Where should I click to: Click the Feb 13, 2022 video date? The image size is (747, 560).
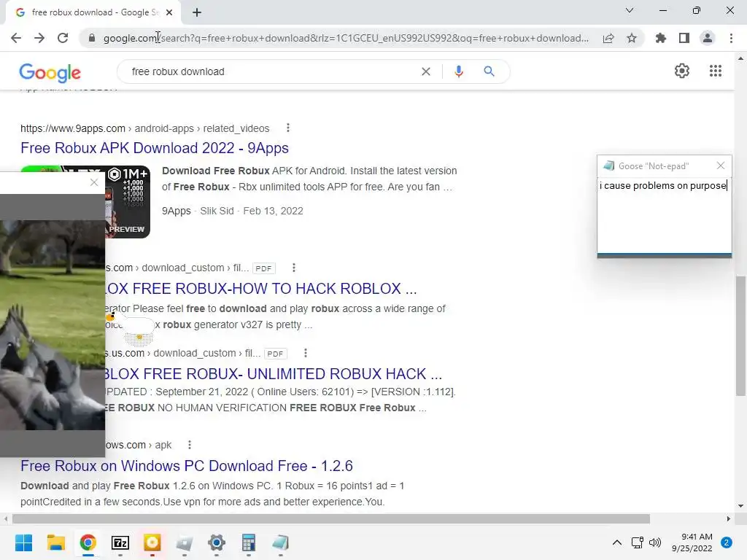[273, 211]
